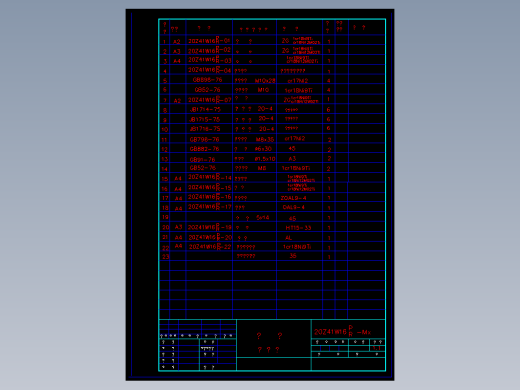This screenshot has width=520, height=390.
Task: Click the GB798-76 standard code in row 11
Action: 204,139
